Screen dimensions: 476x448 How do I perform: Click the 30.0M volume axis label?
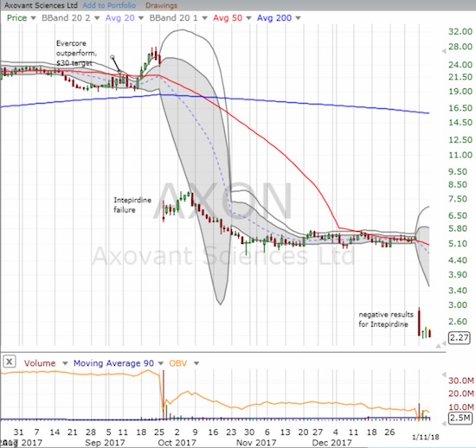pos(461,381)
